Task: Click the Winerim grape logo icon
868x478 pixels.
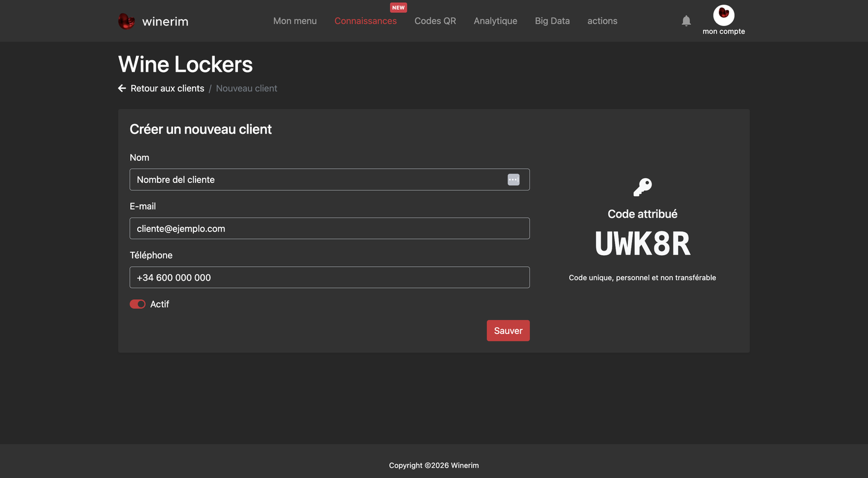Action: 126,21
